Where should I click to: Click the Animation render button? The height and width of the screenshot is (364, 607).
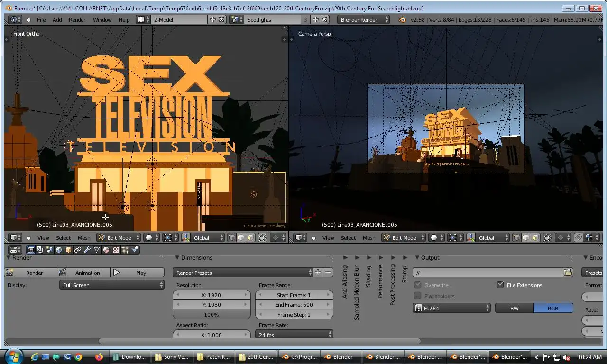pyautogui.click(x=84, y=273)
